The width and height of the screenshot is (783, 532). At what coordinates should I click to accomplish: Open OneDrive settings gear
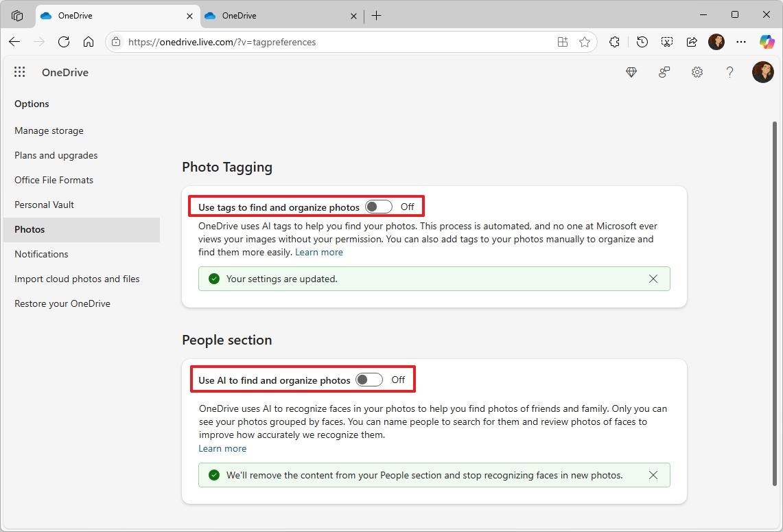pyautogui.click(x=697, y=73)
